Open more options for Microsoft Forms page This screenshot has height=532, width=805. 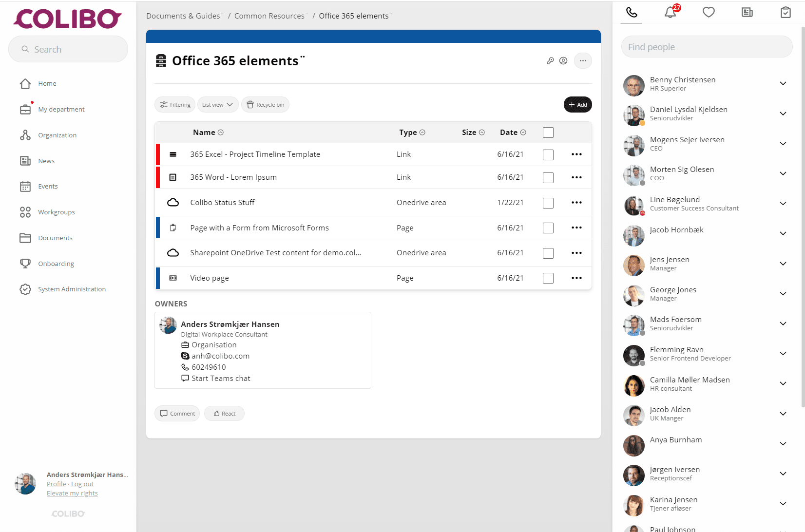pyautogui.click(x=576, y=228)
